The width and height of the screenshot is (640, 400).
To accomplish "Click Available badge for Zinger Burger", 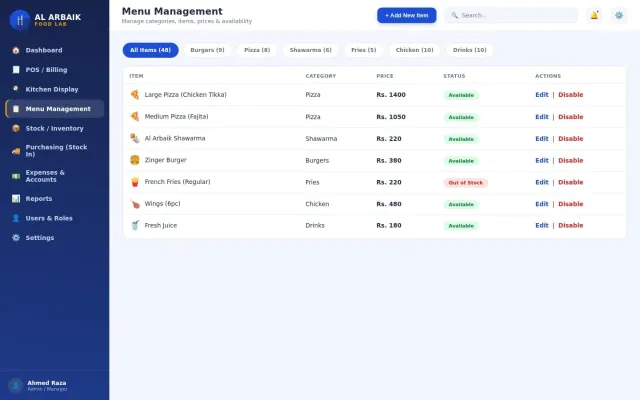I will 461,161.
